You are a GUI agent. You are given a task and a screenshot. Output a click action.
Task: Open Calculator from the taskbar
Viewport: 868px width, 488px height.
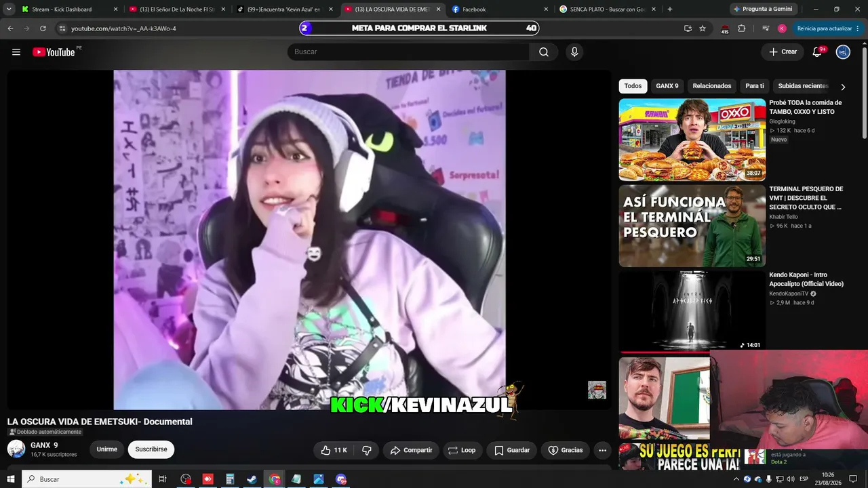coord(230,479)
